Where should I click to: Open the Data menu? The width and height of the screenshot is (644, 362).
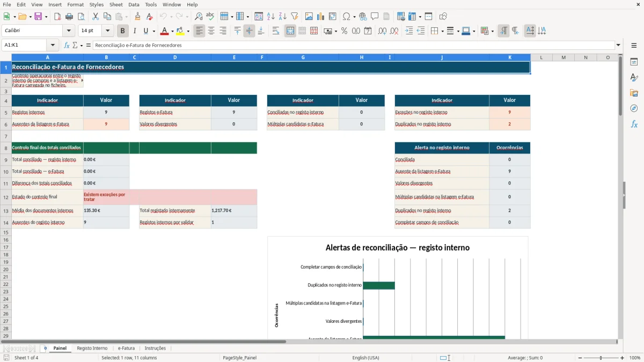coord(134,4)
